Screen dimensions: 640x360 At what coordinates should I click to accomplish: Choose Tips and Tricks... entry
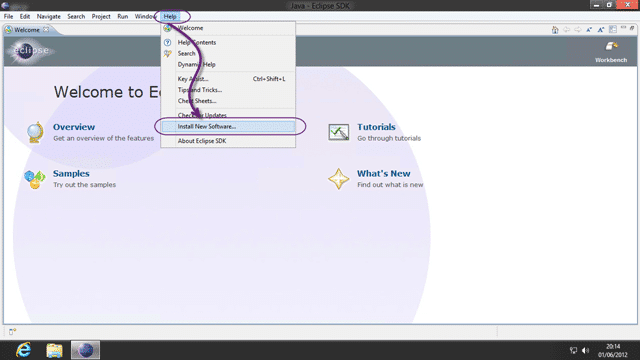tap(228, 90)
